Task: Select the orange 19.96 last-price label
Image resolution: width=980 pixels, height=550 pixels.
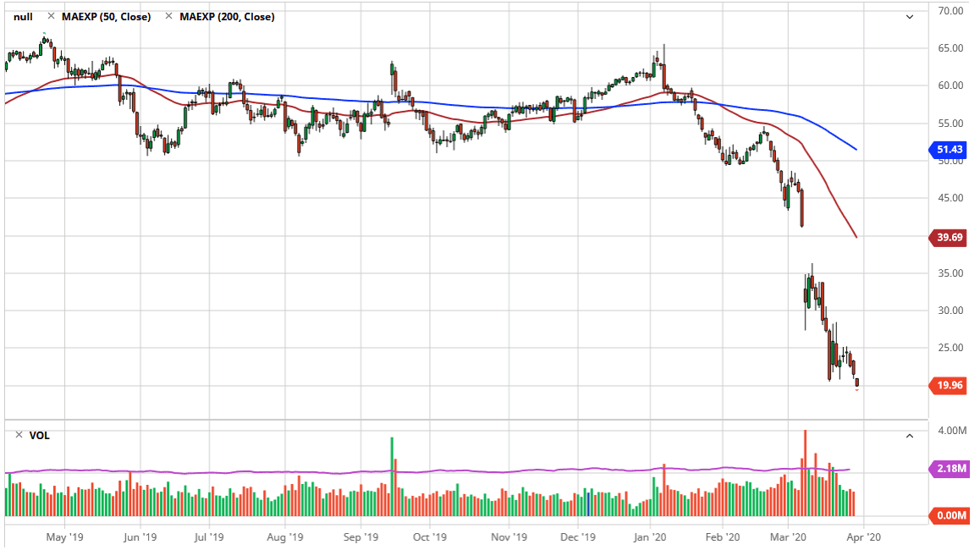Action: coord(949,385)
